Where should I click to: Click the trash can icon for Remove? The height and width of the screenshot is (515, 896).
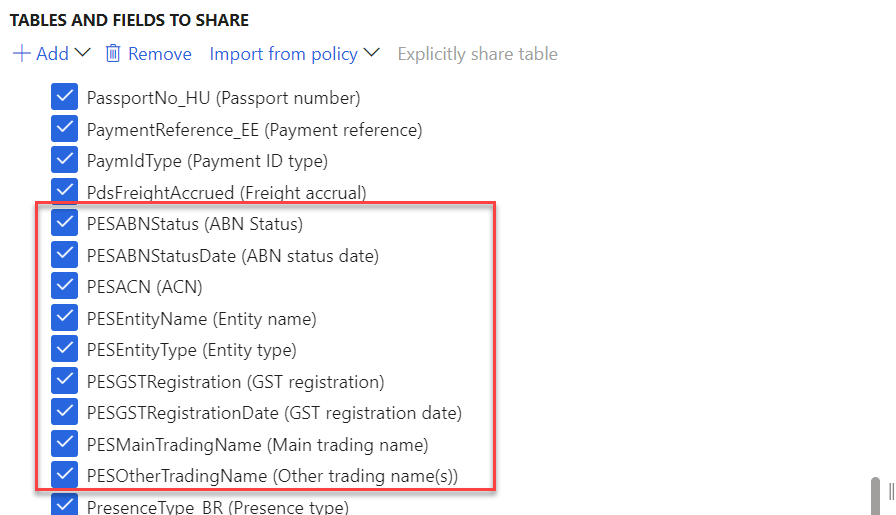113,53
